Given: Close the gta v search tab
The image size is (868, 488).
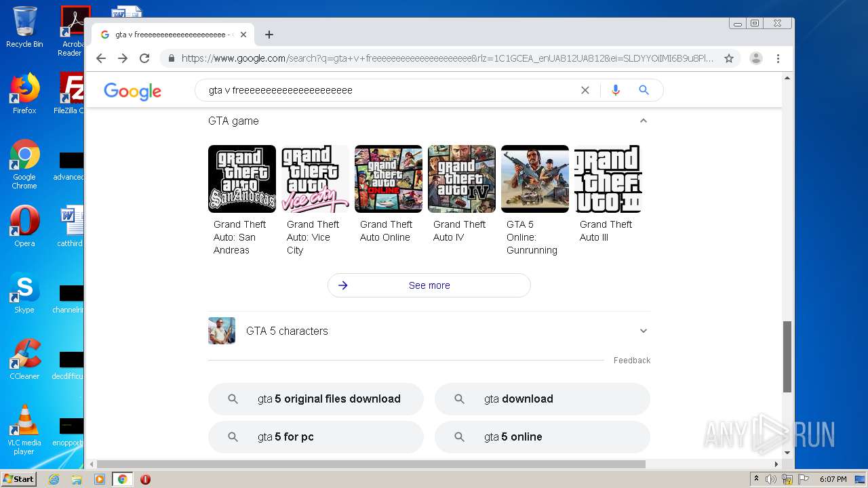Looking at the screenshot, I should pos(243,35).
